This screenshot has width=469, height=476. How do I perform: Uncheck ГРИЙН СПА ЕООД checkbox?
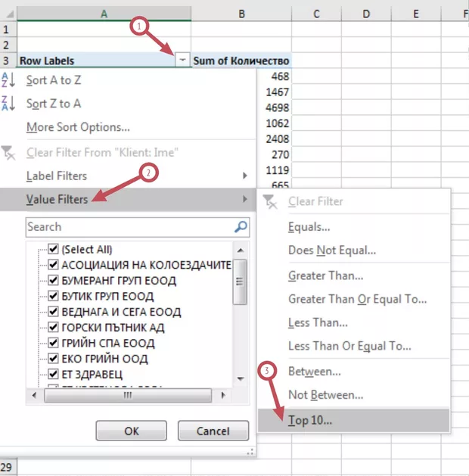coord(53,342)
